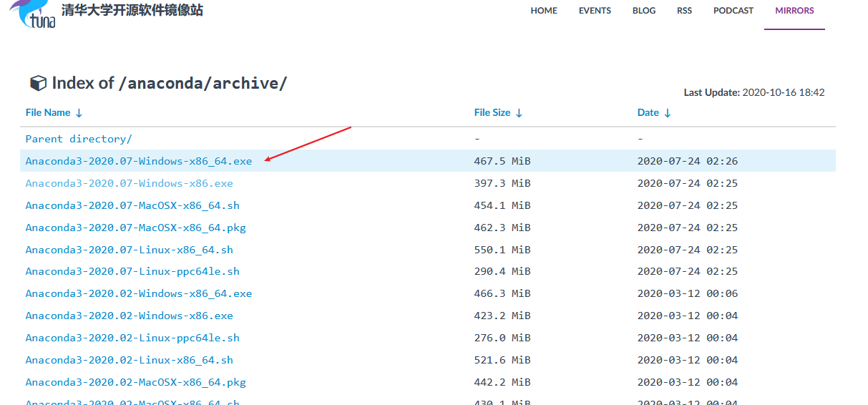Download Anaconda3-2020.07-MacOSX-x86_64.sh

pyautogui.click(x=132, y=205)
